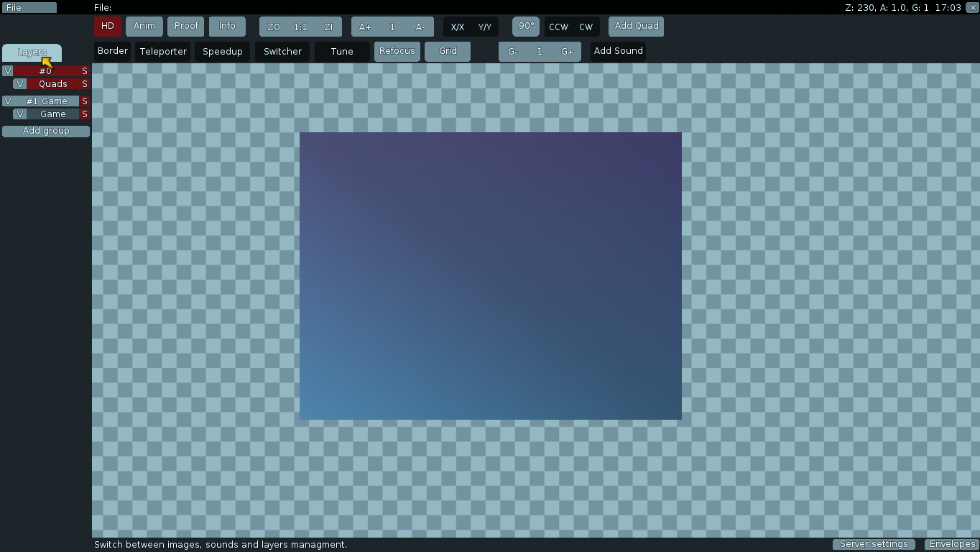980x552 pixels.
Task: Click Add group in the layers panel
Action: [46, 131]
